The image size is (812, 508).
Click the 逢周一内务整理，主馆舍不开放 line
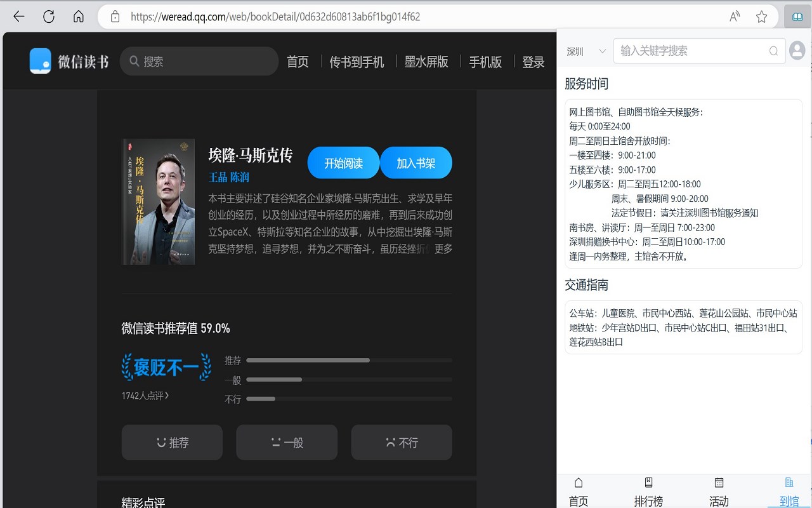pos(629,257)
